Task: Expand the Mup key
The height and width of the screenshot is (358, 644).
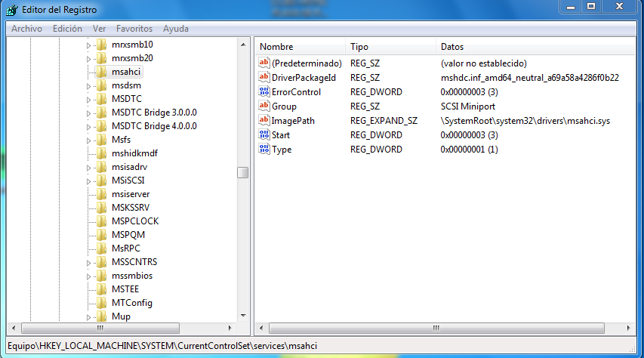Action: 88,317
